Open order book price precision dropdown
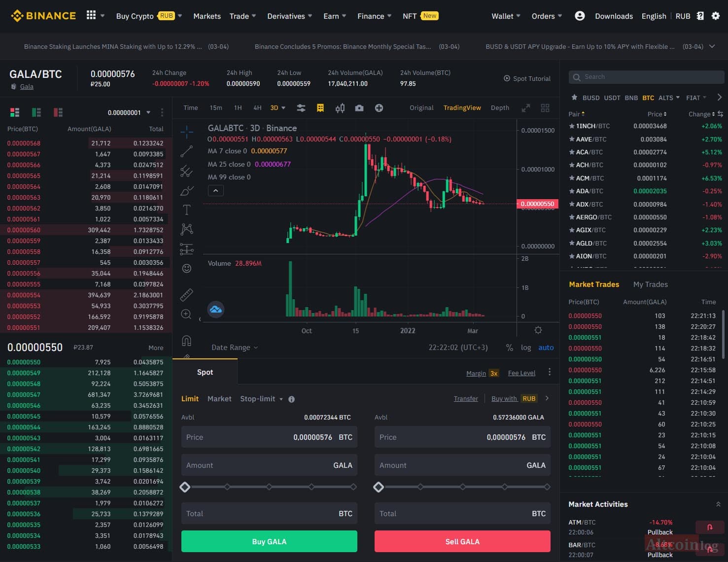 coord(130,112)
